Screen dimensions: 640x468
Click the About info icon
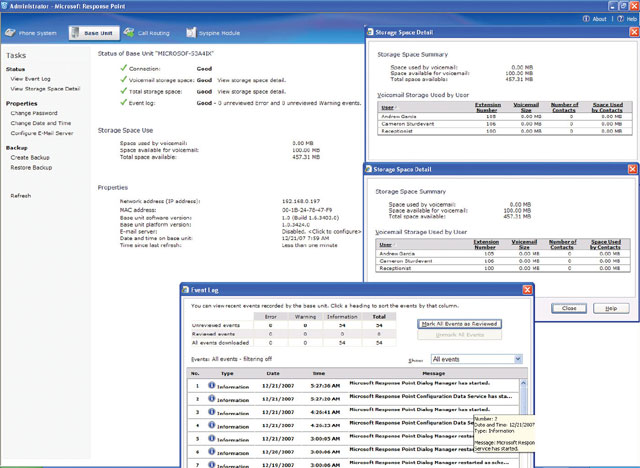[x=586, y=19]
